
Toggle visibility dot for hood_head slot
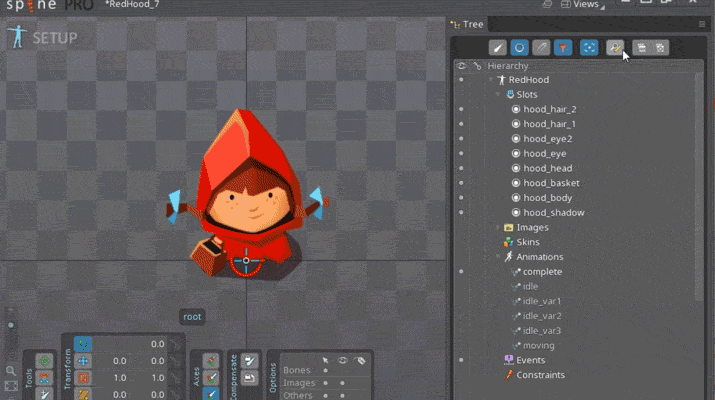click(x=461, y=168)
